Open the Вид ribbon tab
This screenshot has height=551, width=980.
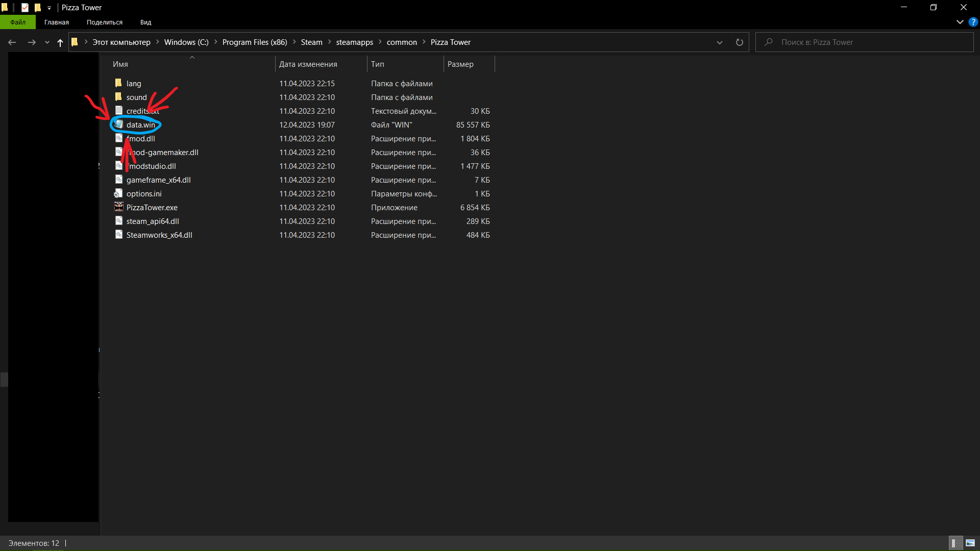145,22
